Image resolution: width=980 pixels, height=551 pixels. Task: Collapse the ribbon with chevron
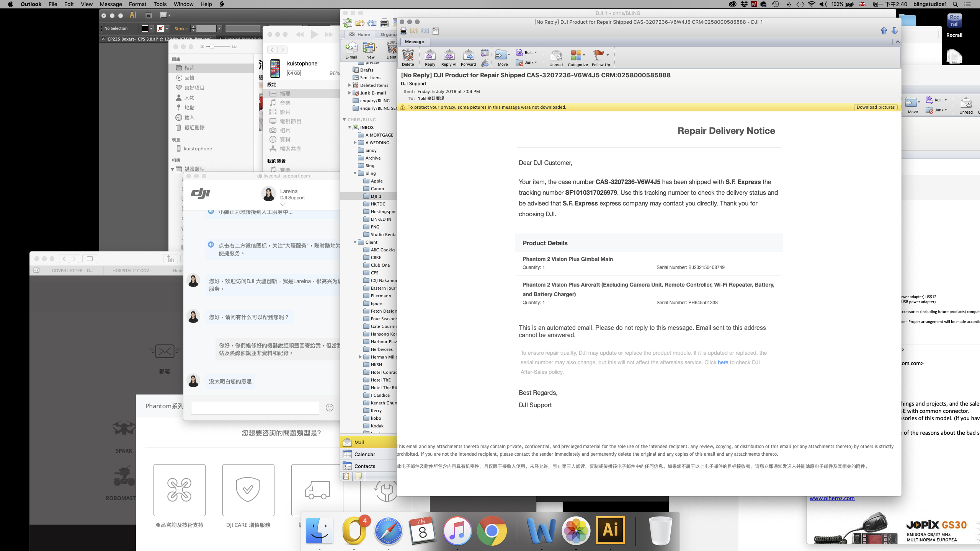coord(897,42)
